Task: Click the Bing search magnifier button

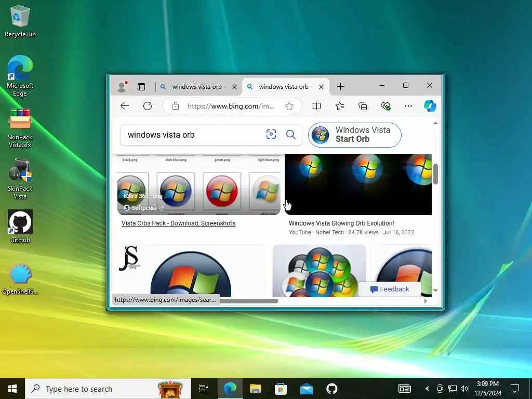Action: coord(291,135)
